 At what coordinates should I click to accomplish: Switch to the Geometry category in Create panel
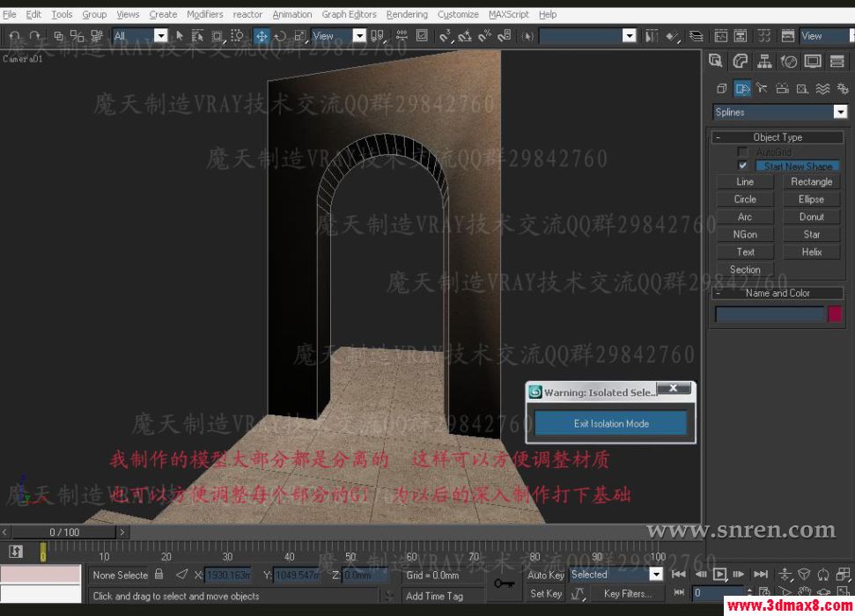[721, 89]
